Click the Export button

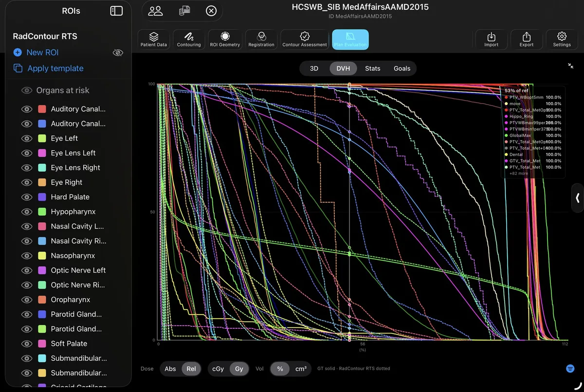[527, 40]
